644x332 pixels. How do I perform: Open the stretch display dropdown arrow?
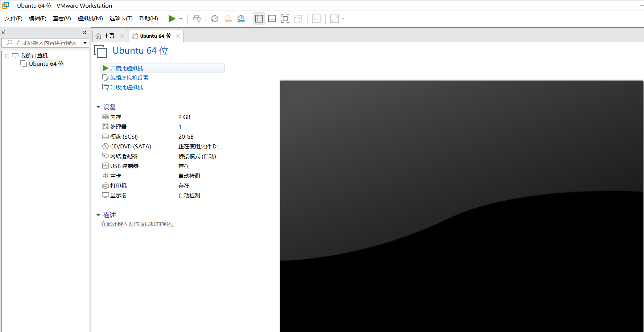click(343, 19)
